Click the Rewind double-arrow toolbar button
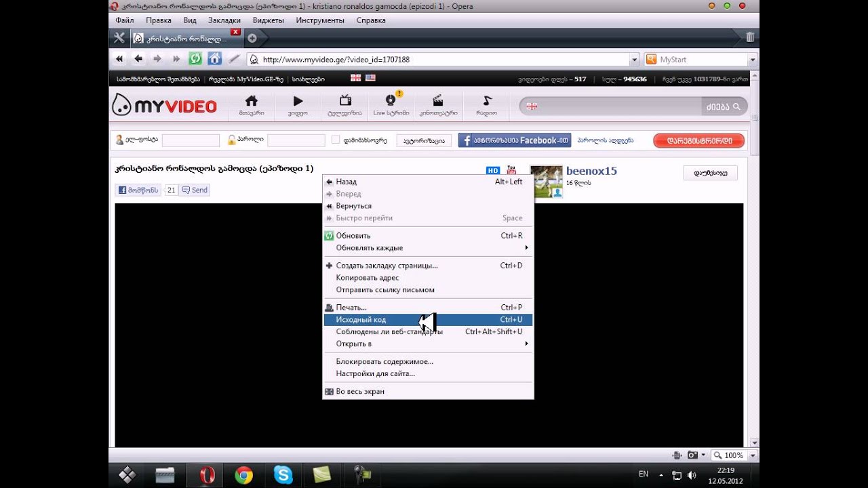This screenshot has width=868, height=488. 119,59
